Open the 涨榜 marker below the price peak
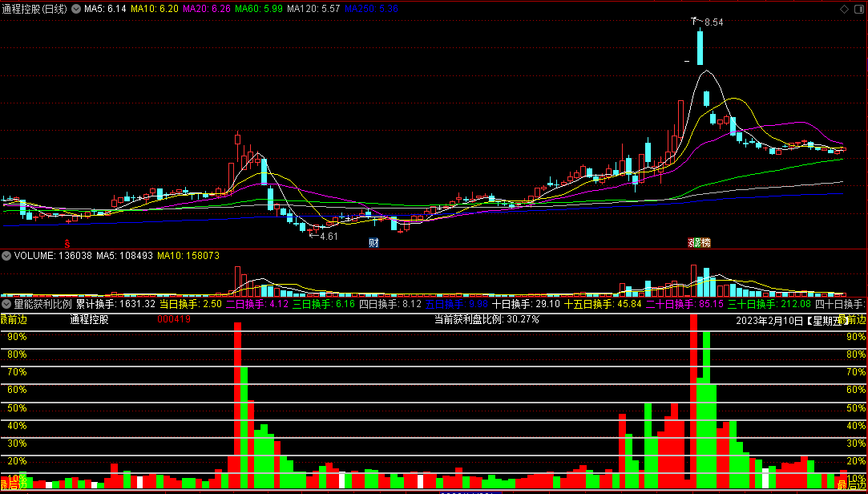The image size is (868, 494). tap(699, 242)
